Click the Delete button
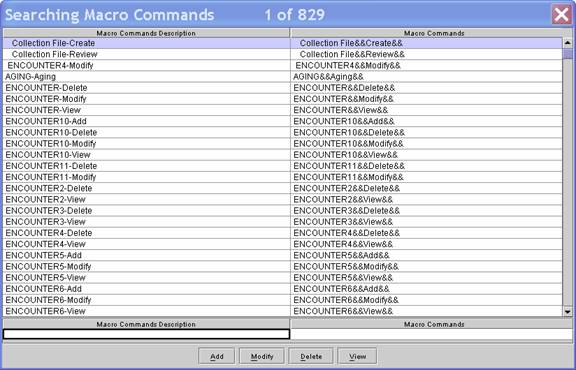The width and height of the screenshot is (576, 370). tap(311, 356)
